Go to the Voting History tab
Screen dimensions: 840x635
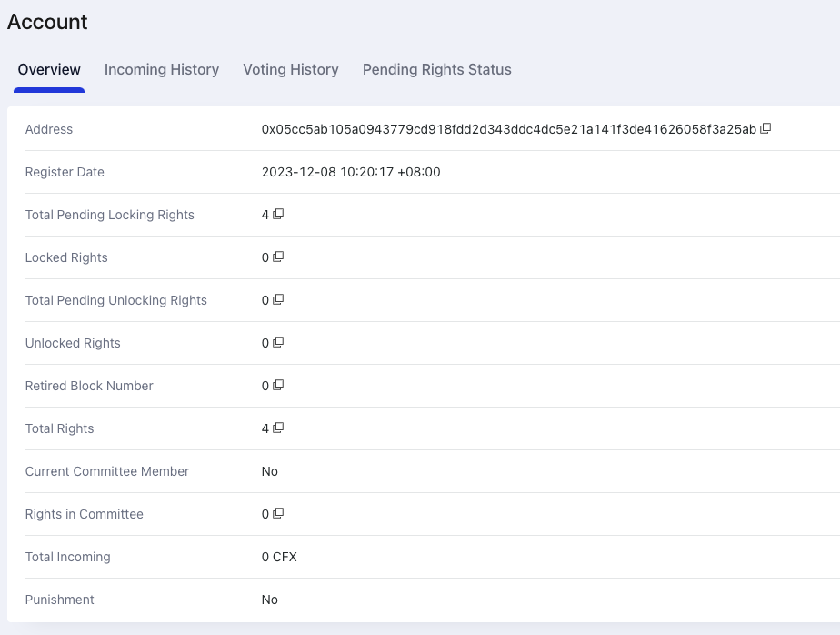tap(291, 70)
